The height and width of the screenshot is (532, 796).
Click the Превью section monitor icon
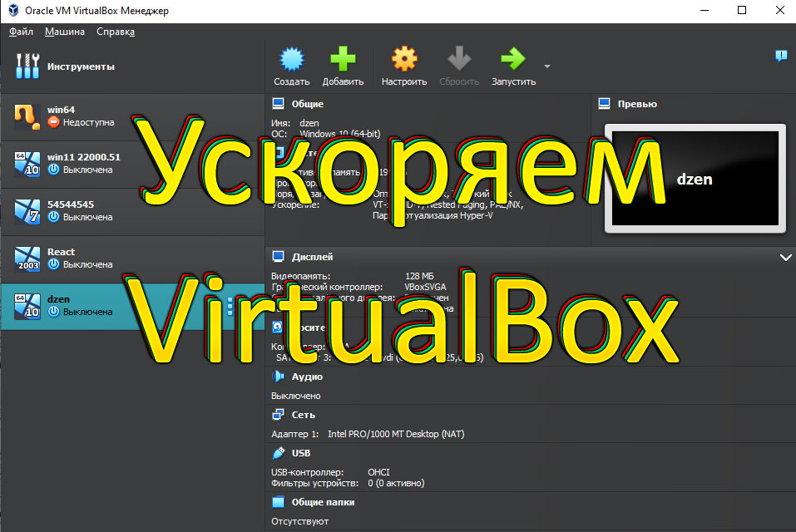pos(604,104)
